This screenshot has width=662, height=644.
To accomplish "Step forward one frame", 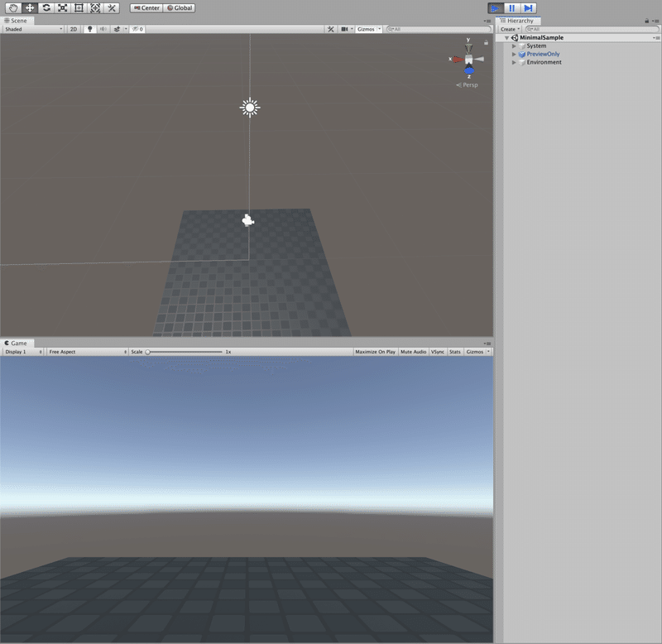I will (528, 8).
